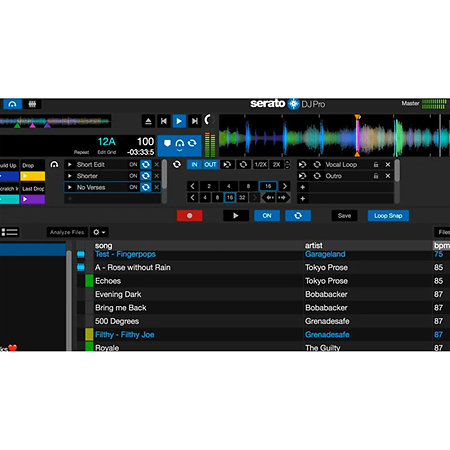Delete the Short Edit flip
Image resolution: width=450 pixels, height=450 pixels.
157,165
